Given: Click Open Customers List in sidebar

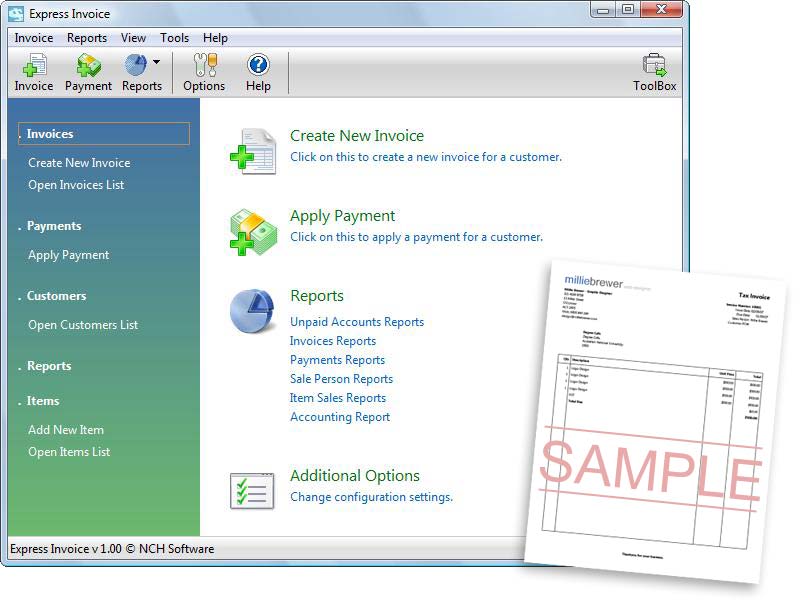Looking at the screenshot, I should pos(83,325).
